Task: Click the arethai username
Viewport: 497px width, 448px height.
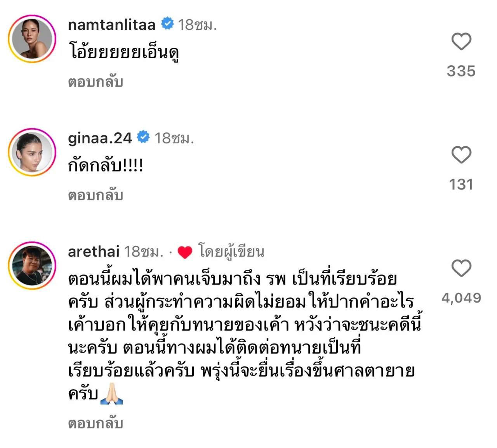Action: [x=94, y=252]
